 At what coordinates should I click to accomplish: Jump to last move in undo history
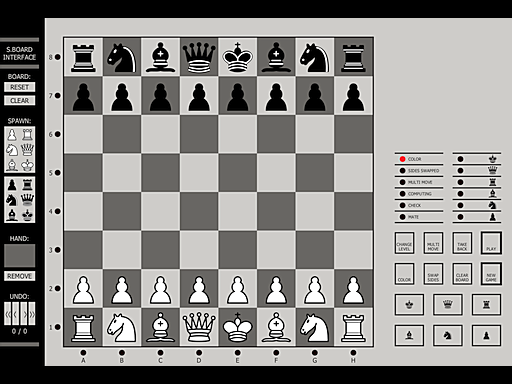32,314
